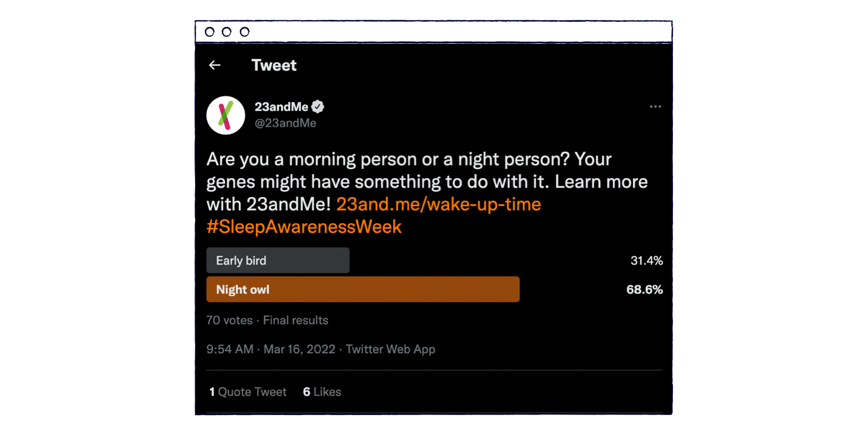Open the three-dot more options menu
868x438 pixels.
point(655,107)
